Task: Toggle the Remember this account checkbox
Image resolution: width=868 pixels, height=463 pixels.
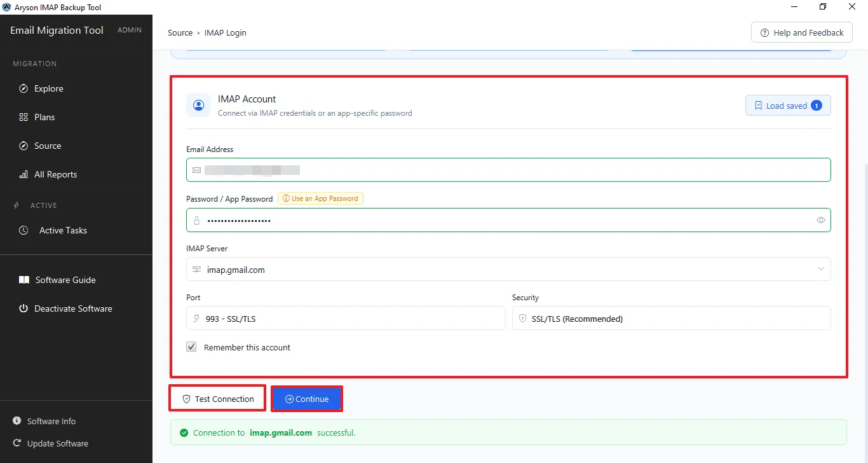Action: coord(191,347)
